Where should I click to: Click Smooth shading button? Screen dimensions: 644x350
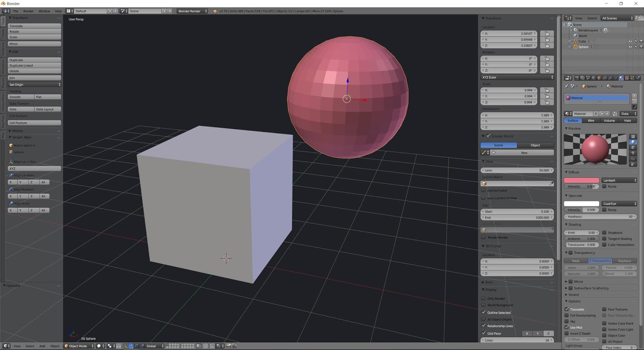click(x=21, y=97)
